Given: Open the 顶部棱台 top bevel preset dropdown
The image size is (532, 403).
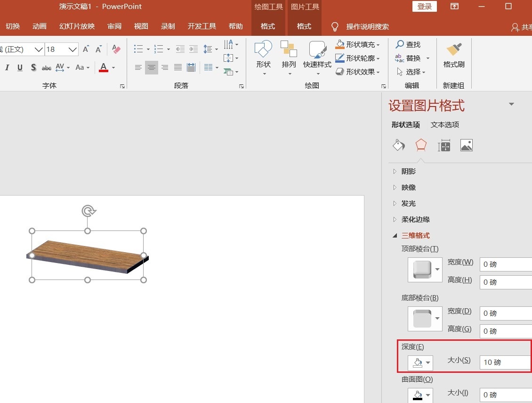Looking at the screenshot, I should tap(438, 270).
